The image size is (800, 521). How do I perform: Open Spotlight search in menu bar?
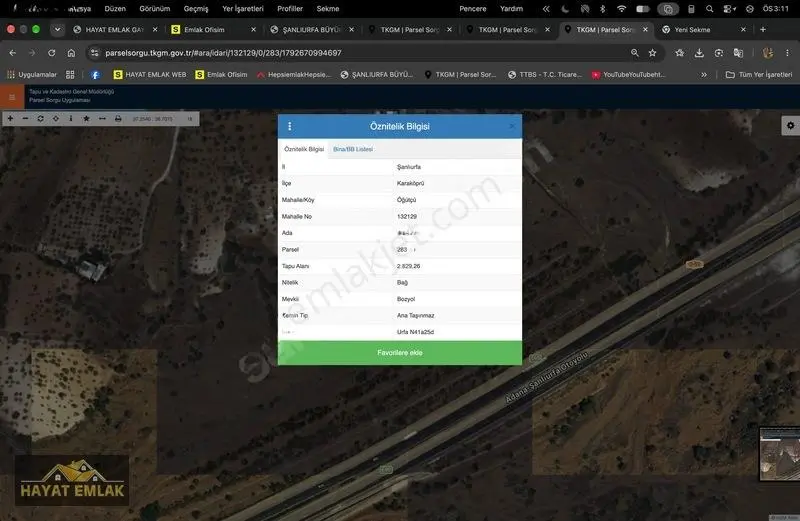click(x=709, y=9)
